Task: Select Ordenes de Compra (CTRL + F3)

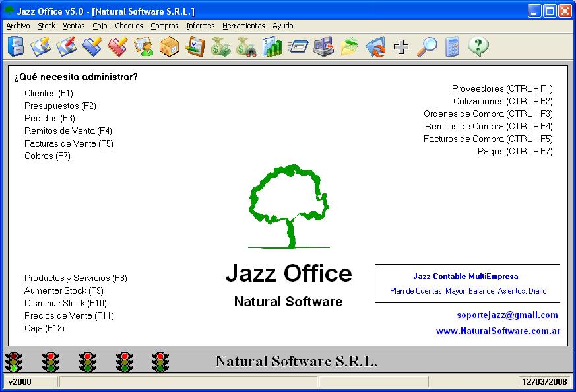Action: click(x=488, y=114)
